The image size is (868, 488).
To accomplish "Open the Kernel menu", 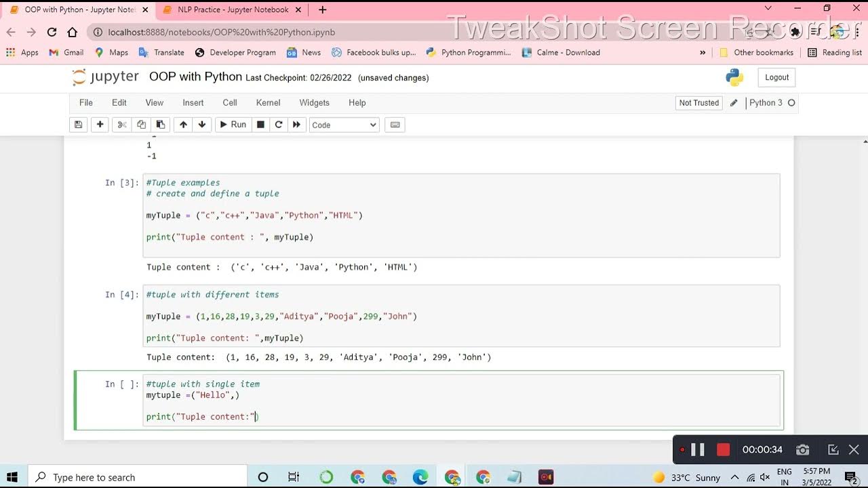I will [269, 103].
